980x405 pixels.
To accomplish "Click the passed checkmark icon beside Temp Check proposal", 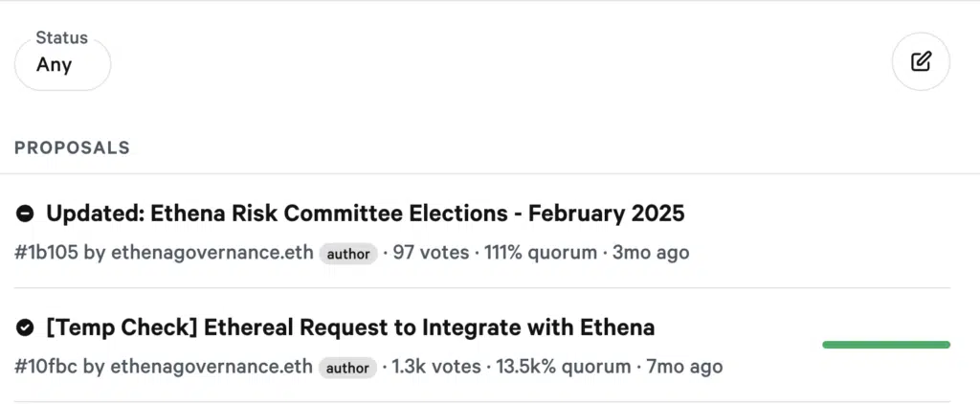I will click(x=24, y=326).
